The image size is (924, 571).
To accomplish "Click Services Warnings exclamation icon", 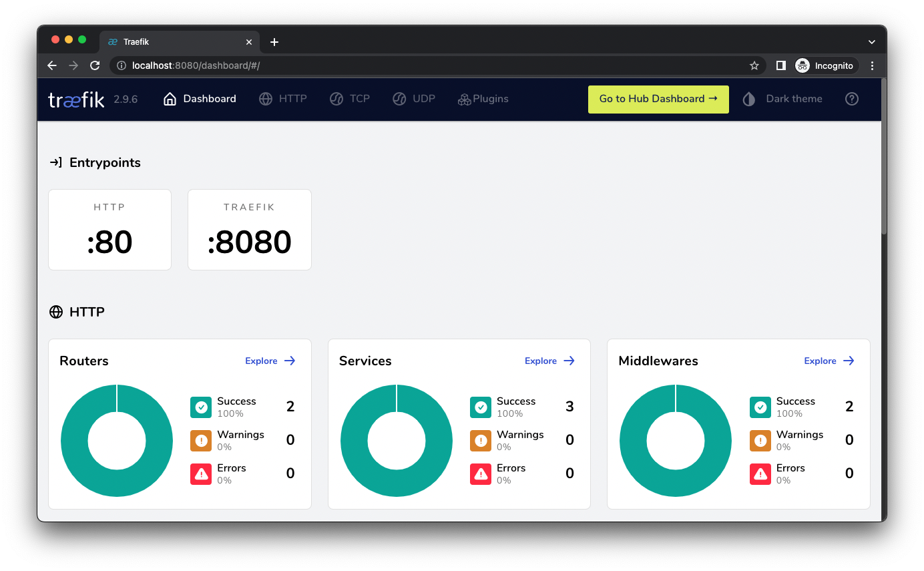I will tap(481, 441).
